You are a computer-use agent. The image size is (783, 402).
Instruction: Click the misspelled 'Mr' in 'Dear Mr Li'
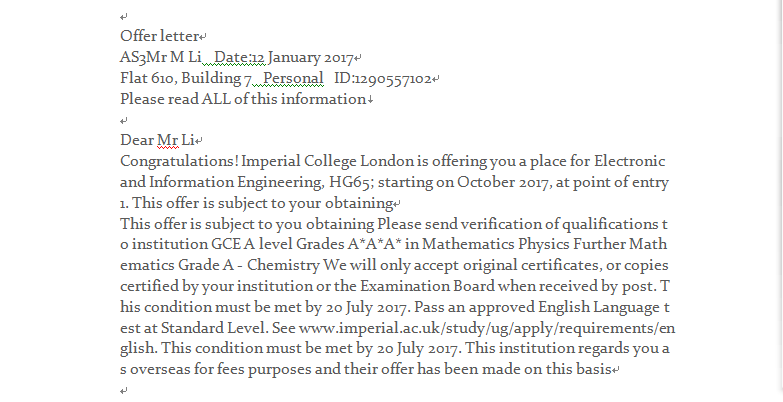pos(168,140)
